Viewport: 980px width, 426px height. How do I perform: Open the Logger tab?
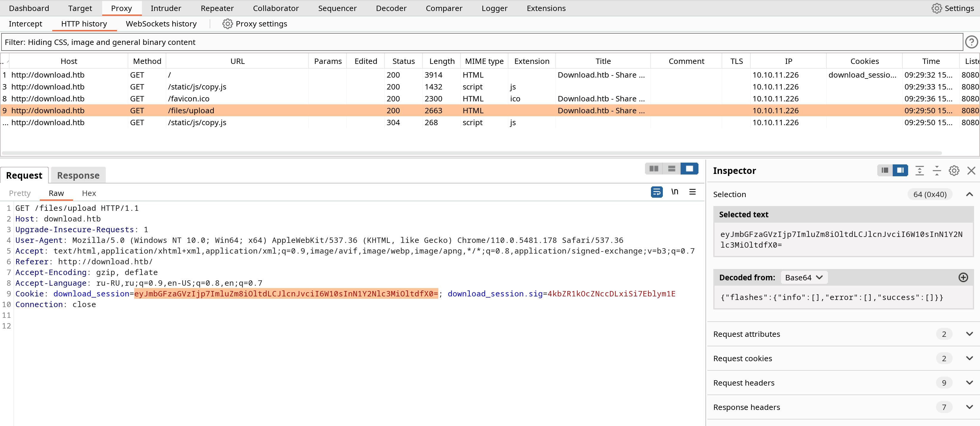coord(494,8)
